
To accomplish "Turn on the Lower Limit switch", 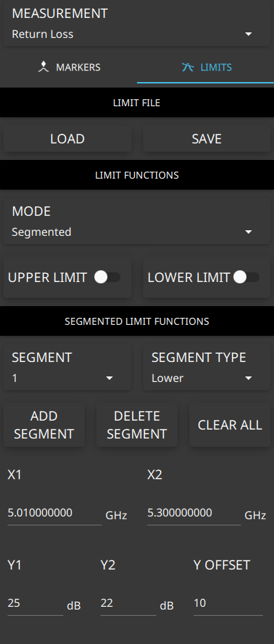I will pos(246,278).
